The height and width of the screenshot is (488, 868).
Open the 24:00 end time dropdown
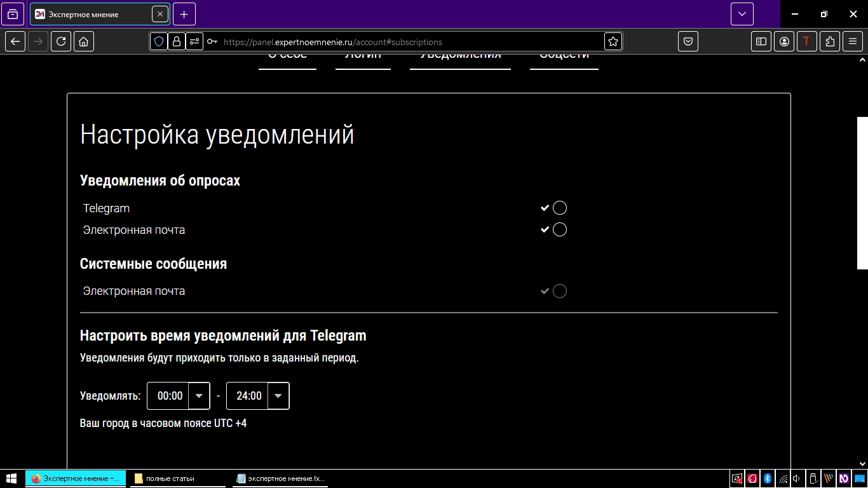[x=257, y=396]
